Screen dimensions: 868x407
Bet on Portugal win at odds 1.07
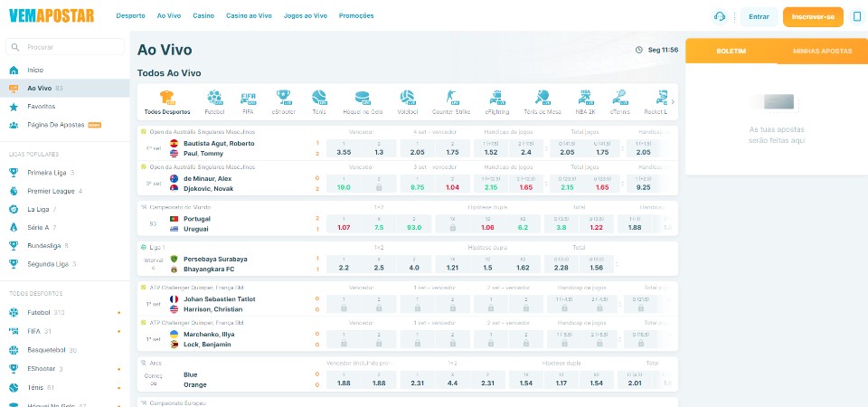coord(344,227)
